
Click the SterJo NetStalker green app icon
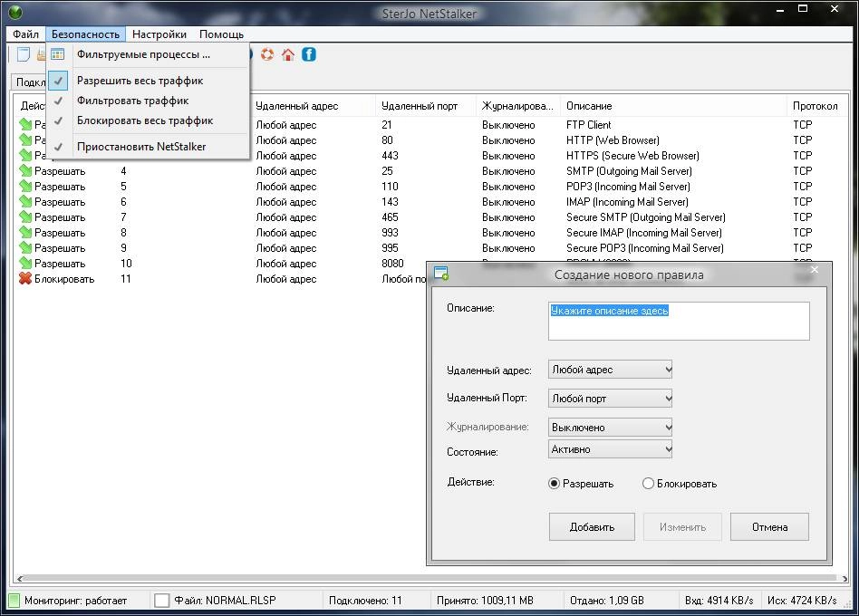pyautogui.click(x=16, y=12)
